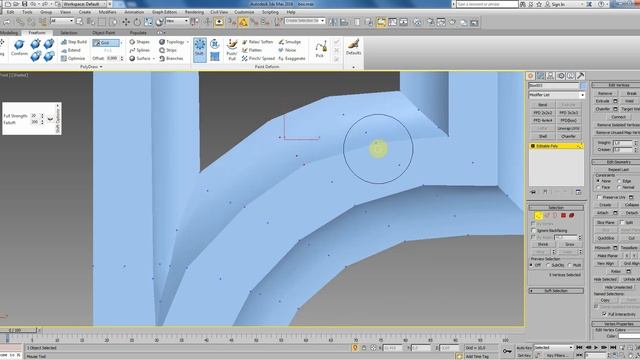Click the vertex Color swatch
The width and height of the screenshot is (640, 360).
pyautogui.click(x=629, y=336)
